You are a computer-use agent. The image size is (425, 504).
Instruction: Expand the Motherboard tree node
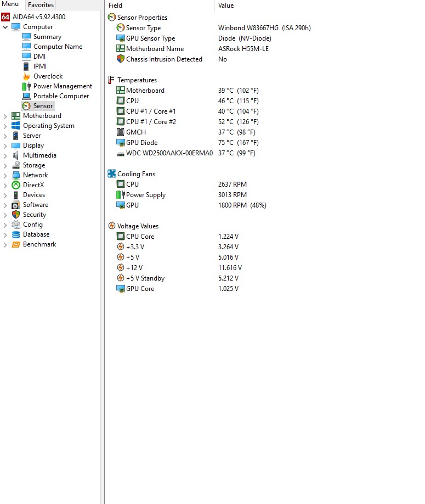tap(5, 116)
